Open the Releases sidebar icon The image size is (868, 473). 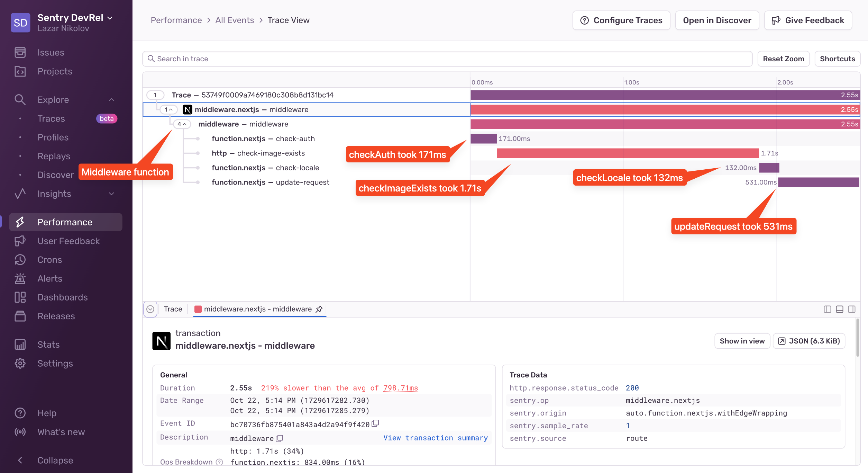[x=20, y=316]
